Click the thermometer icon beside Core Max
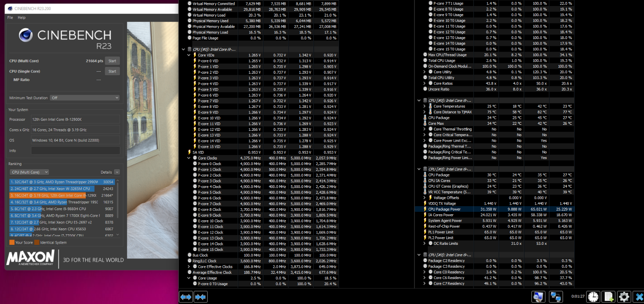The height and width of the screenshot is (304, 644). (x=425, y=124)
